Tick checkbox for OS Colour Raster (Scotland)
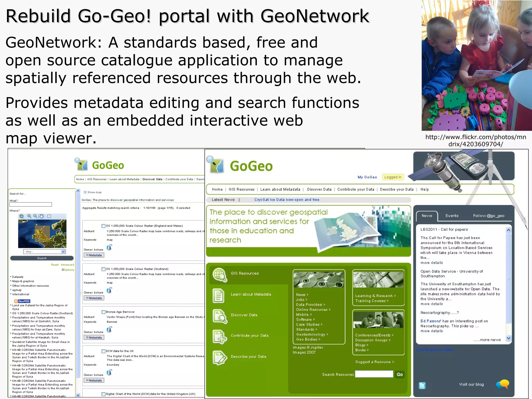This screenshot has width=532, height=399. [103, 269]
